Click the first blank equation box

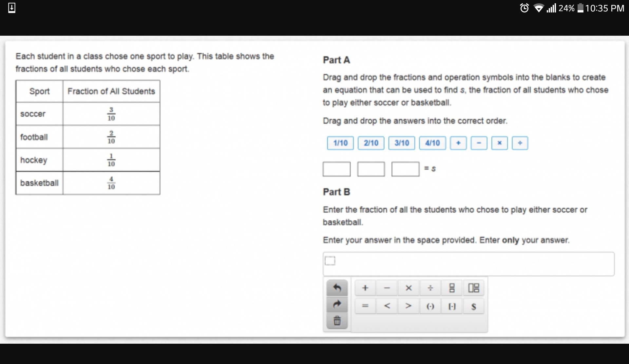point(336,169)
